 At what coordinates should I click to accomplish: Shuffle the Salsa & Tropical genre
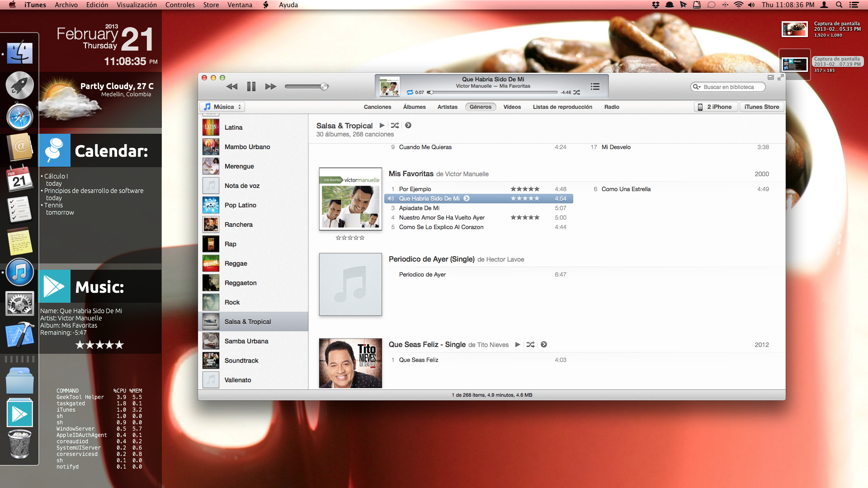pos(395,125)
